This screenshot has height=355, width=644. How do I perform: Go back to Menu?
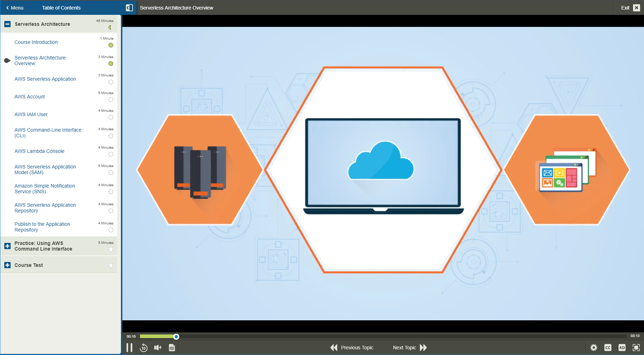coord(14,7)
